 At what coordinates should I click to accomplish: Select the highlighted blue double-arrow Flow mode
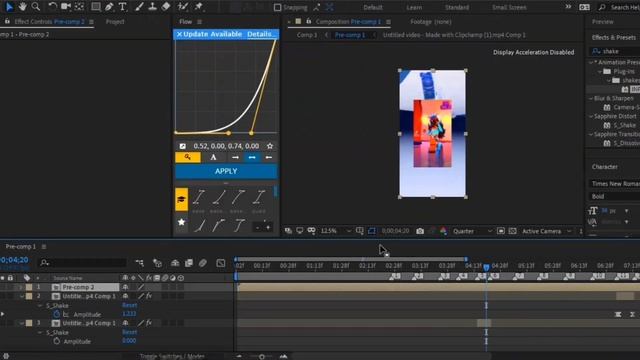(x=252, y=157)
